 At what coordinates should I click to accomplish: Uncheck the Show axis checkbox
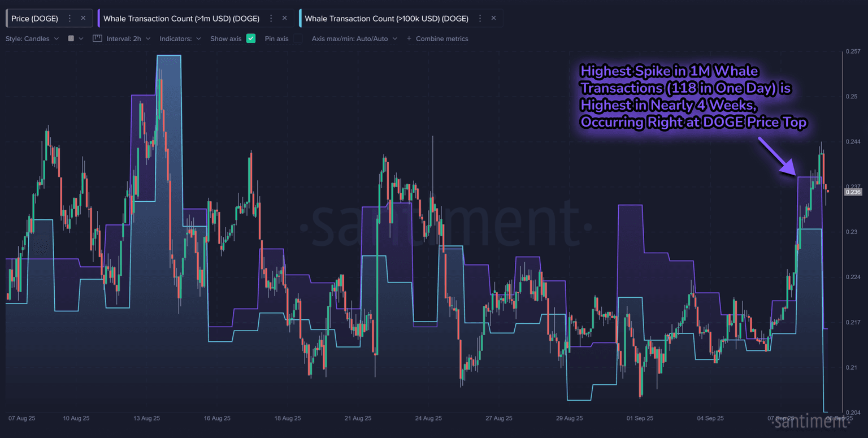tap(251, 38)
